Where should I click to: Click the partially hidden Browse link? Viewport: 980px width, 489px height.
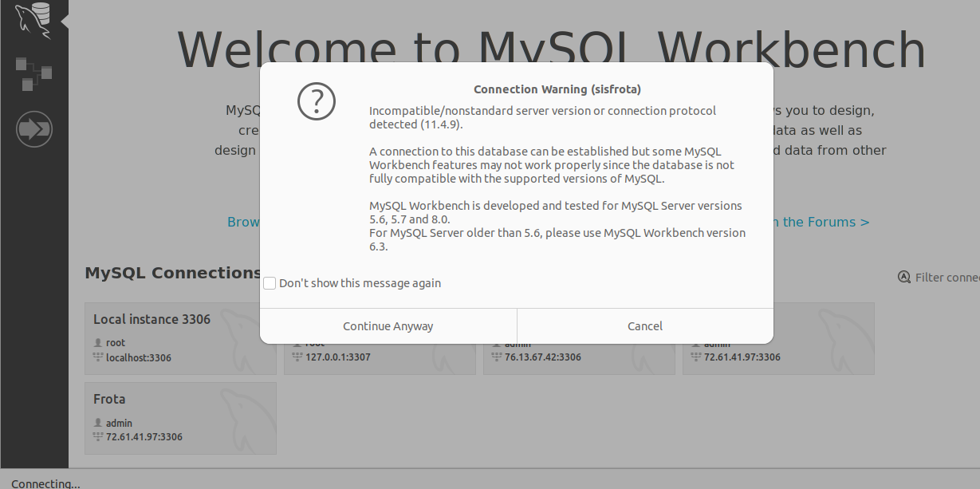coord(242,222)
